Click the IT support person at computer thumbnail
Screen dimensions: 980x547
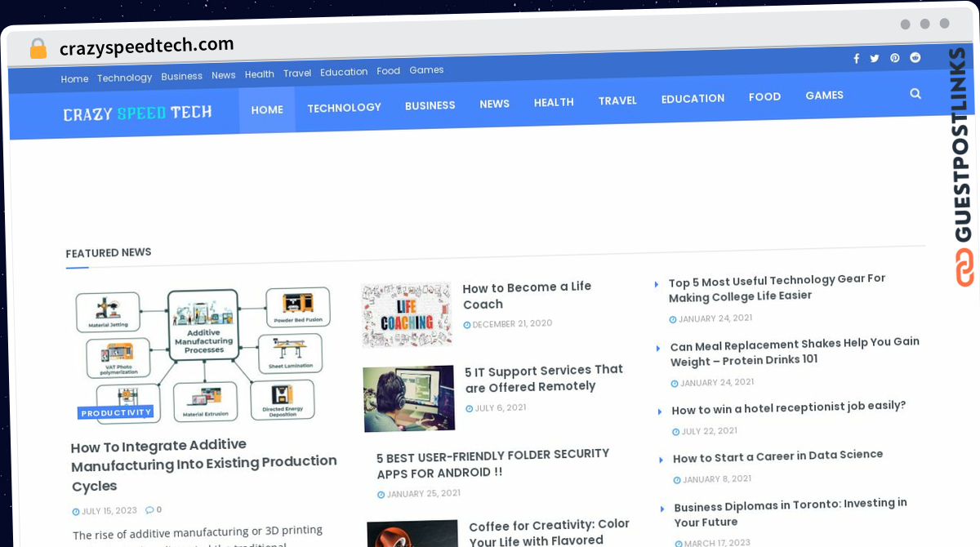[x=409, y=398]
